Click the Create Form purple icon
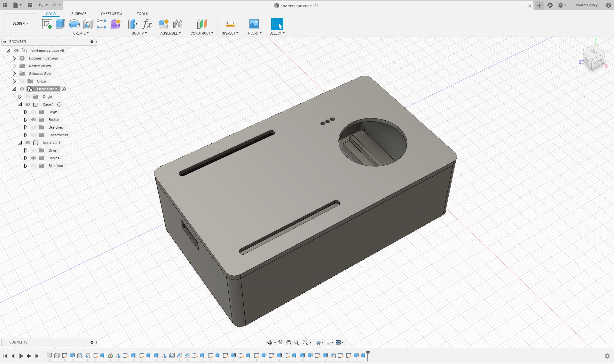Image resolution: width=614 pixels, height=364 pixels. 115,24
